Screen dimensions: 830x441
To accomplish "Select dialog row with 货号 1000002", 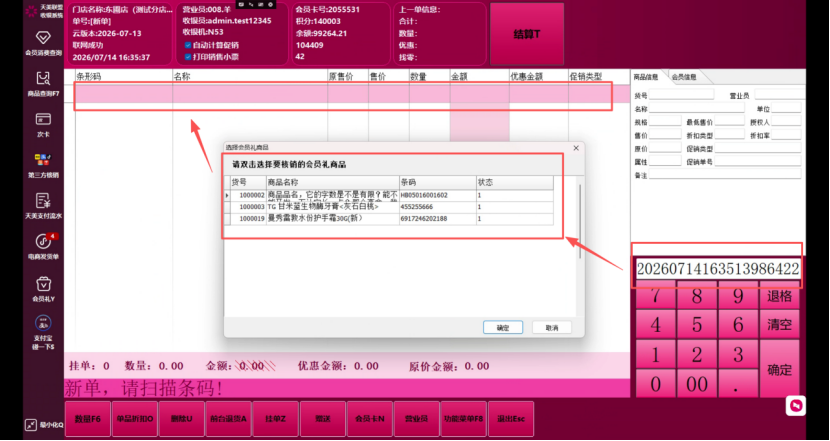I will click(x=389, y=195).
